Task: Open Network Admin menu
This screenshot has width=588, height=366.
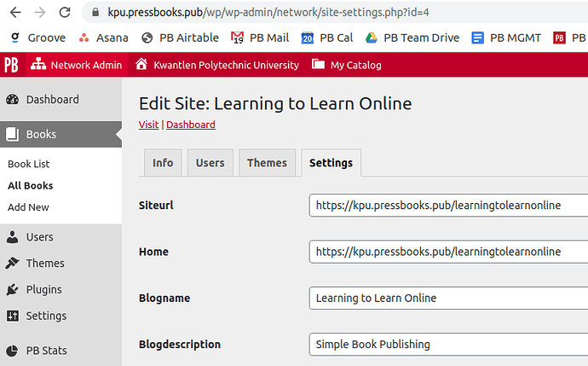Action: tap(77, 65)
